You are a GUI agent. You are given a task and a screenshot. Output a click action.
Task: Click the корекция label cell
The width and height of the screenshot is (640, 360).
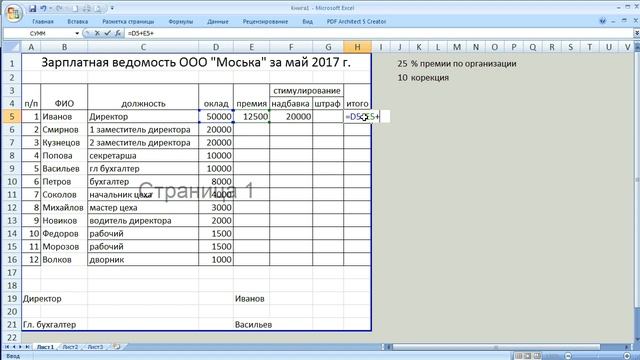[x=430, y=78]
